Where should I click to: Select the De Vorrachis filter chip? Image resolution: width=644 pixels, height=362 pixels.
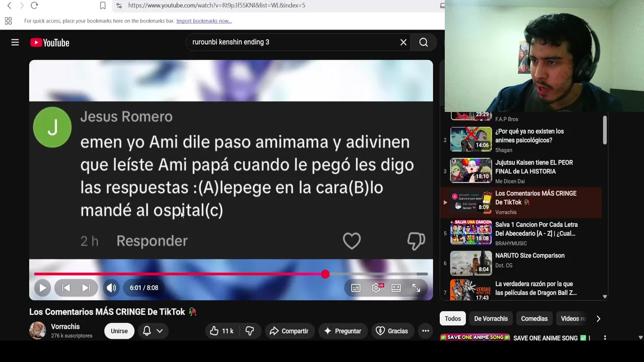pos(491,318)
